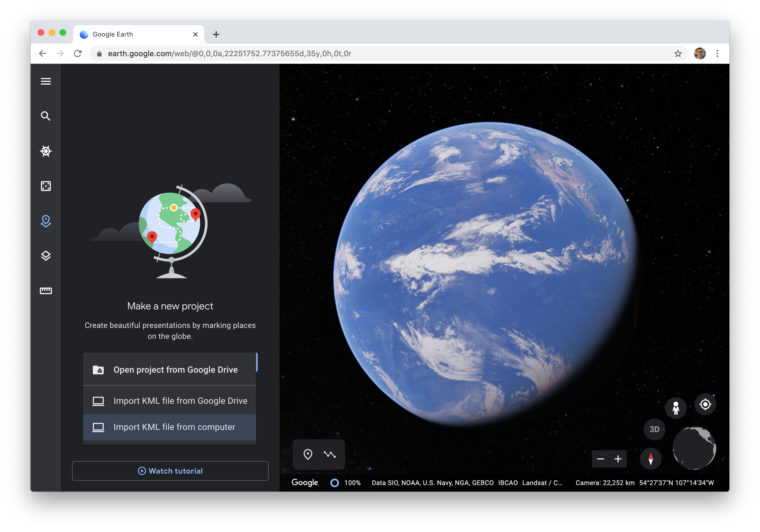The width and height of the screenshot is (760, 532).
Task: Toggle the hamburger menu open
Action: [46, 81]
